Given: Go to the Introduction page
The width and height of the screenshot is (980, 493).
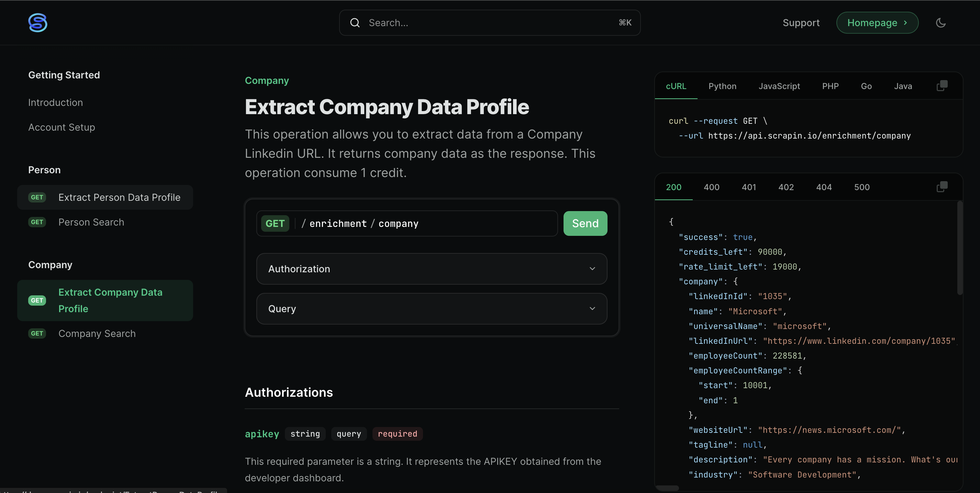Looking at the screenshot, I should (x=56, y=102).
